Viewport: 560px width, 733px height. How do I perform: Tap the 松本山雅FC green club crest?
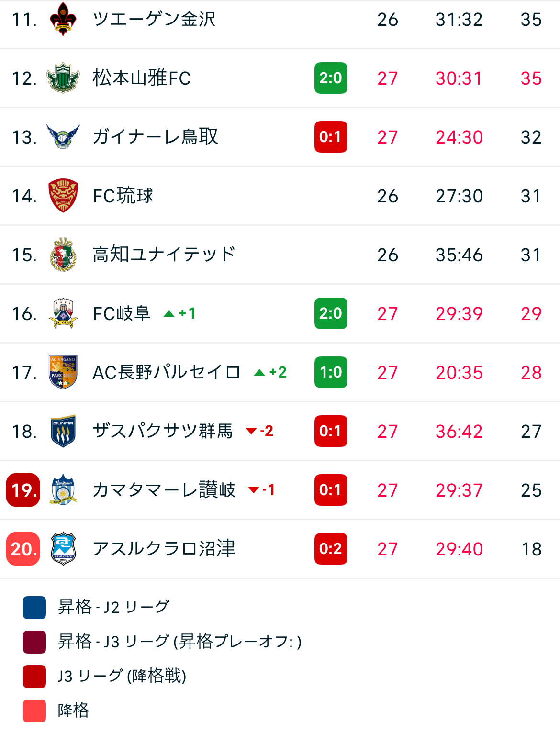click(63, 78)
